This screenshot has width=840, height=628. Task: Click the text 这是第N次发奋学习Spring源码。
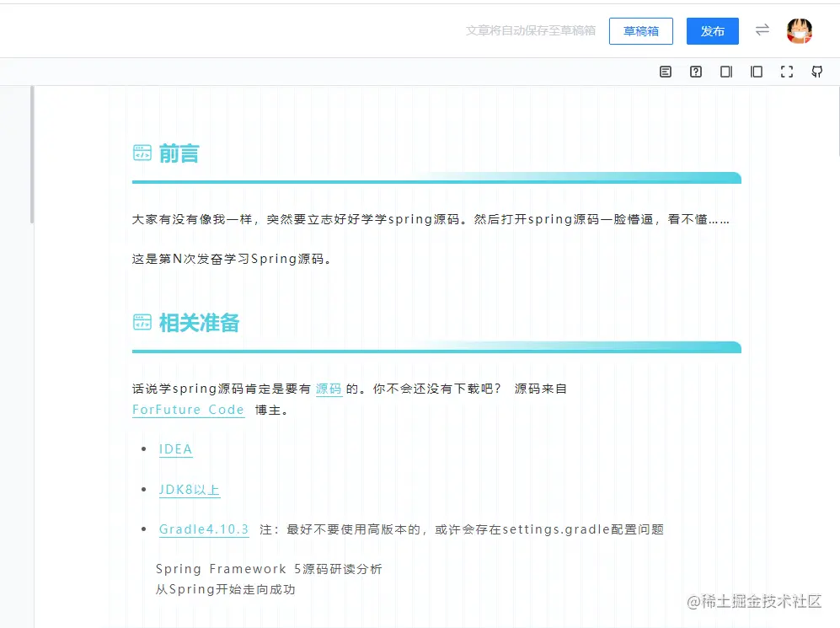[x=232, y=260]
